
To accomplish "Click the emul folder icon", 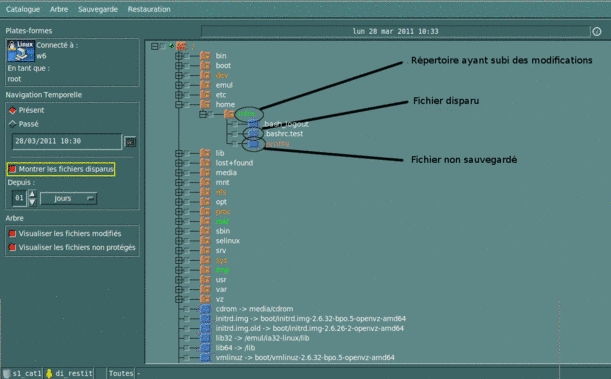I will (x=205, y=85).
